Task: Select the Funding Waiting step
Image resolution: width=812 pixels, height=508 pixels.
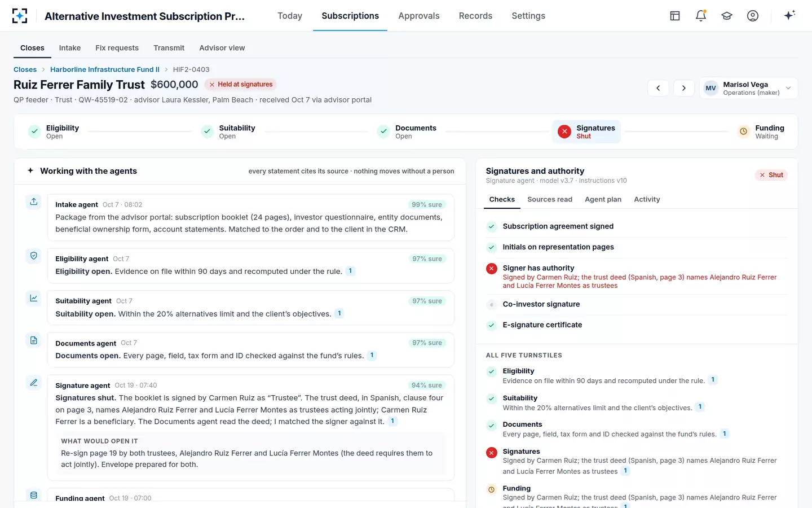Action: [x=761, y=132]
